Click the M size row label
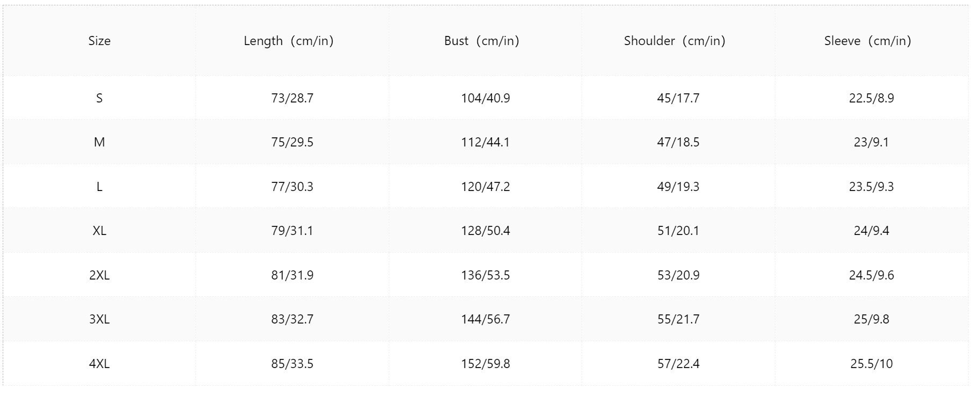The height and width of the screenshot is (404, 980). pyautogui.click(x=99, y=142)
